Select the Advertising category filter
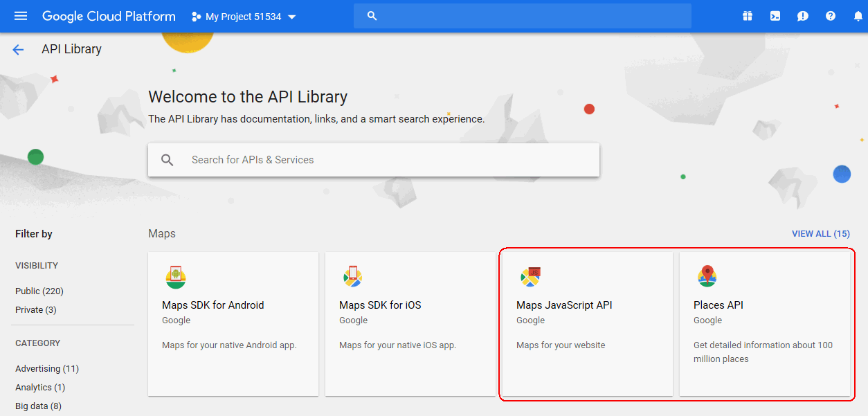Viewport: 868px width, 416px height. (47, 369)
